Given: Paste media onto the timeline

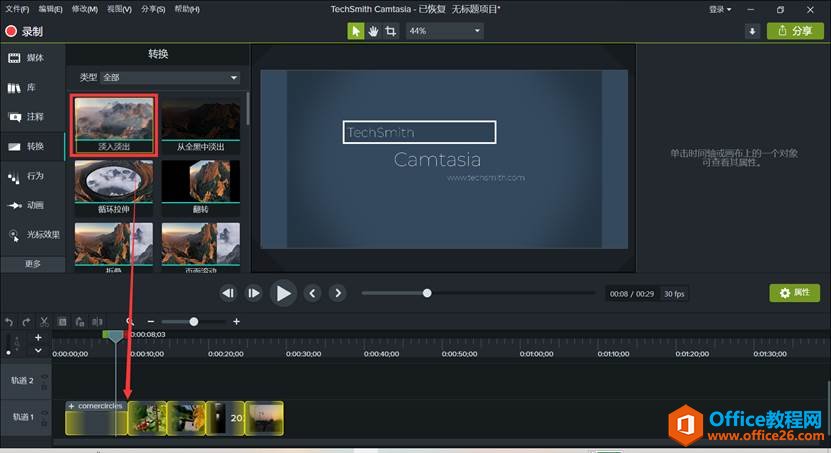Looking at the screenshot, I should [79, 322].
